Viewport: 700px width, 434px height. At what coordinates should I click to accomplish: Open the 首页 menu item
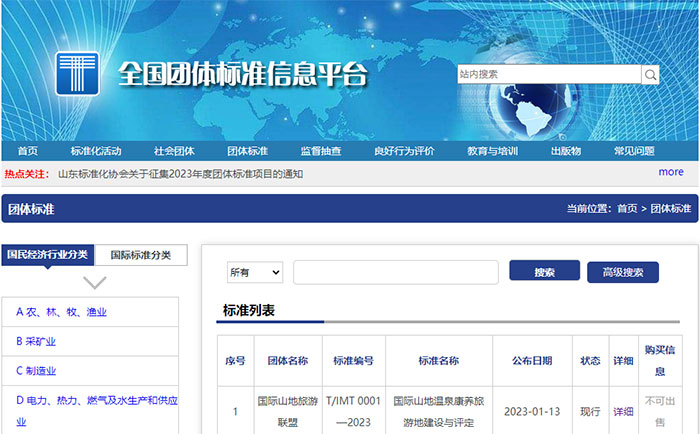pyautogui.click(x=28, y=151)
